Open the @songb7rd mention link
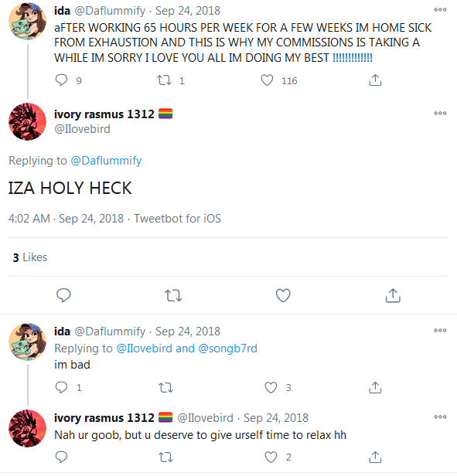This screenshot has height=476, width=457. point(227,348)
